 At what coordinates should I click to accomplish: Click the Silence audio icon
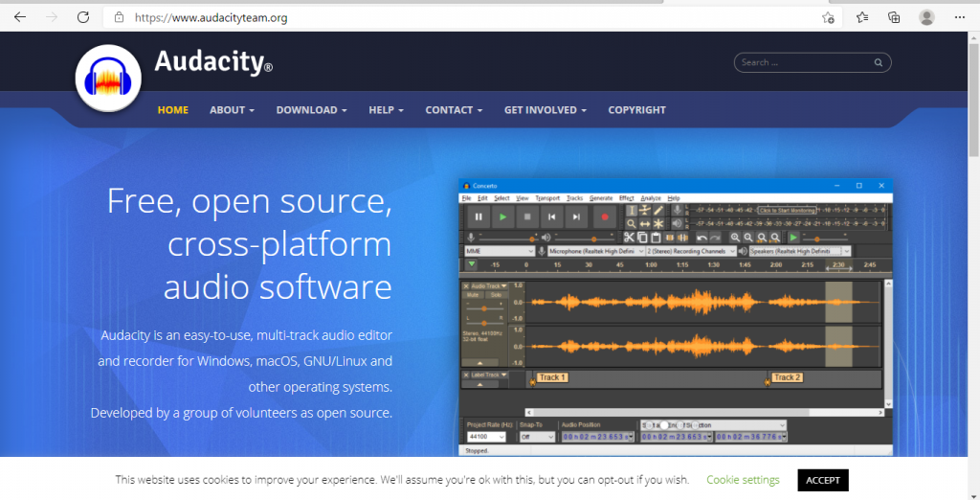[x=682, y=238]
